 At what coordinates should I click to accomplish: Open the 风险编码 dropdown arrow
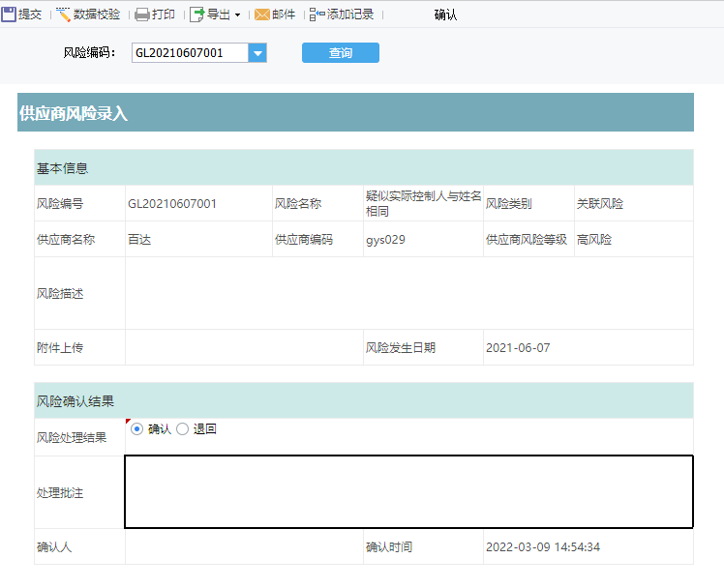coord(257,53)
